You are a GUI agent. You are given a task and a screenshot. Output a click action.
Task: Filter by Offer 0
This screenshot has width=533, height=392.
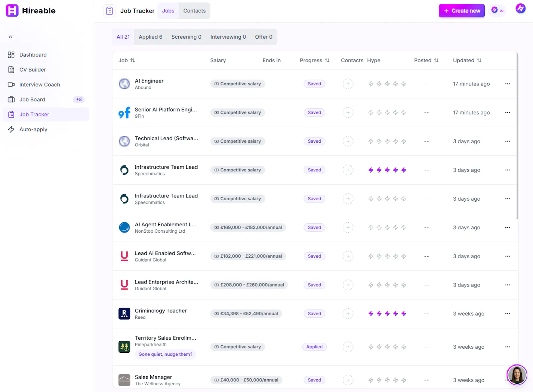[264, 37]
